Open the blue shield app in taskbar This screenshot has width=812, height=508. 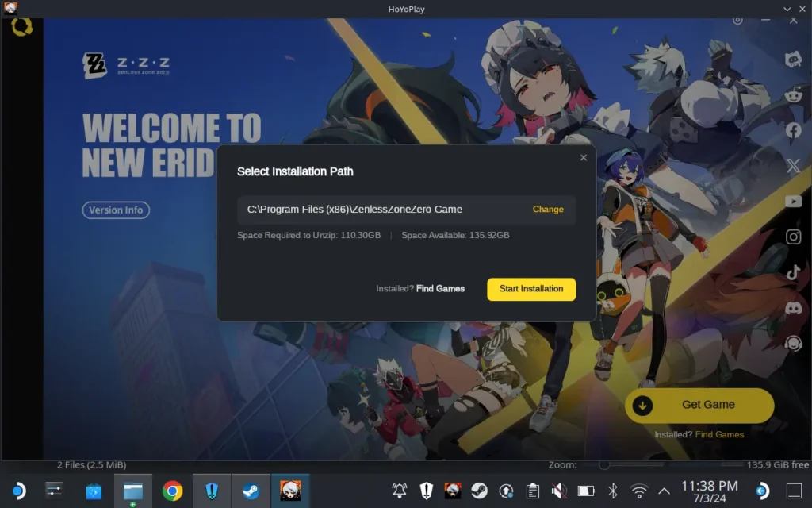[212, 491]
